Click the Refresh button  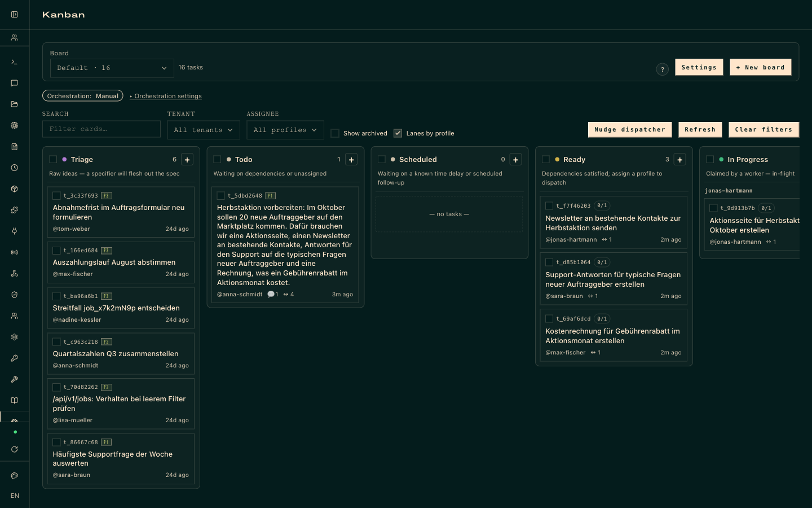pyautogui.click(x=700, y=129)
